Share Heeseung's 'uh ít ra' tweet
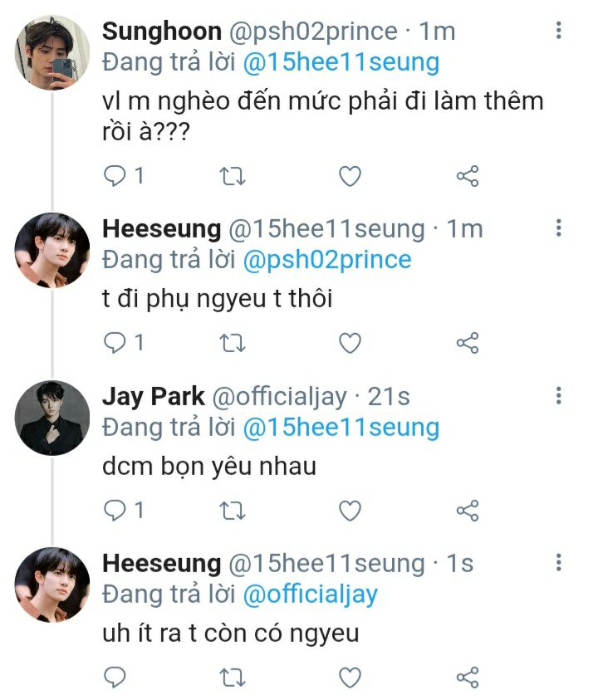Screen dimensions: 598x700 click(468, 677)
